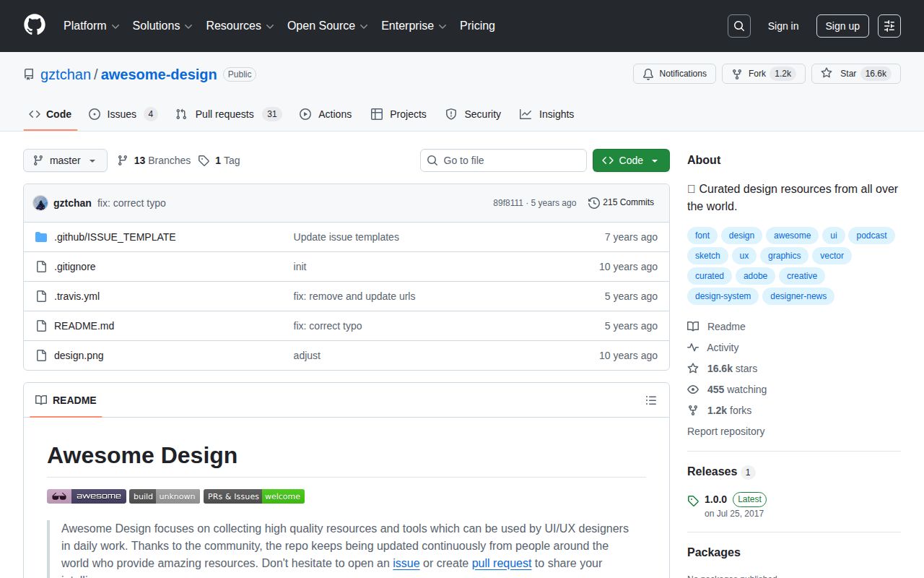Open the search magnifying glass icon

[x=738, y=26]
